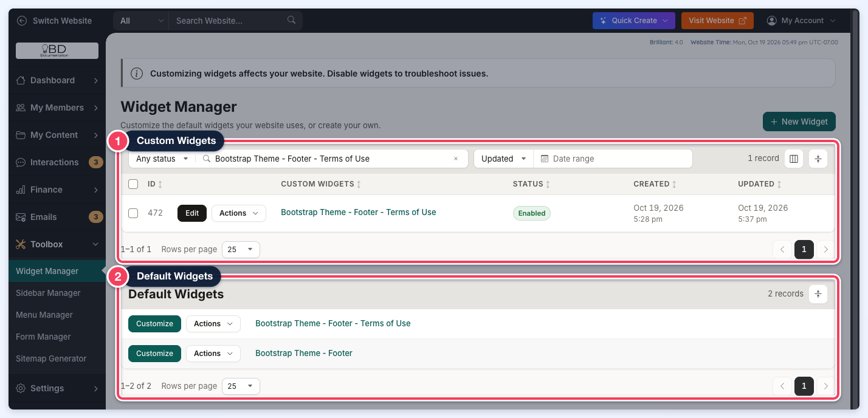Click the widget name search field
Viewport: 868px width, 418px height.
pyautogui.click(x=332, y=159)
